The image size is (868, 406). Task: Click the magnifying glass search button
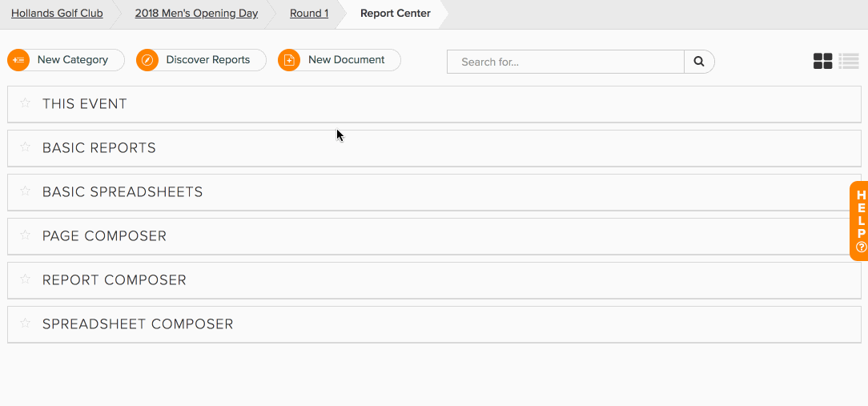click(699, 62)
